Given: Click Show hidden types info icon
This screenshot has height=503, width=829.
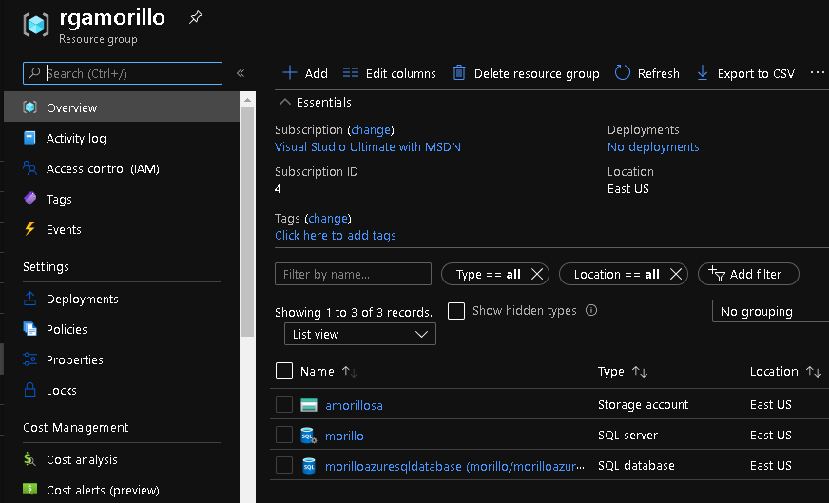Looking at the screenshot, I should (592, 310).
